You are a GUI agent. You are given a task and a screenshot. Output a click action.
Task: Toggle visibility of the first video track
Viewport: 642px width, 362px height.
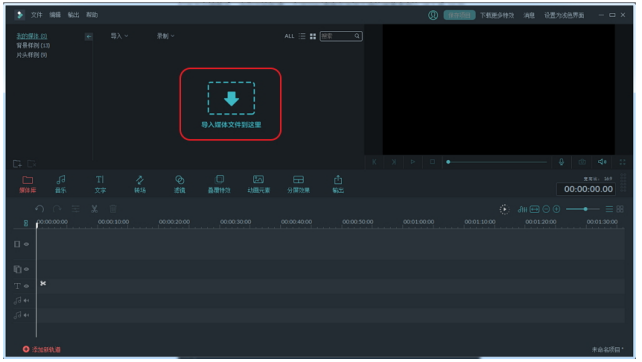(26, 244)
